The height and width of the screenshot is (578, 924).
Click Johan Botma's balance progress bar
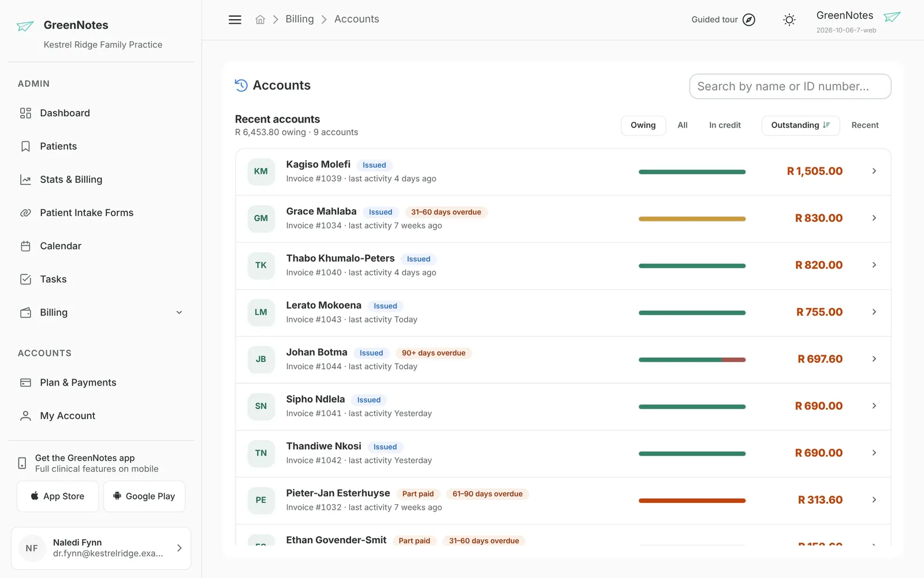(692, 360)
